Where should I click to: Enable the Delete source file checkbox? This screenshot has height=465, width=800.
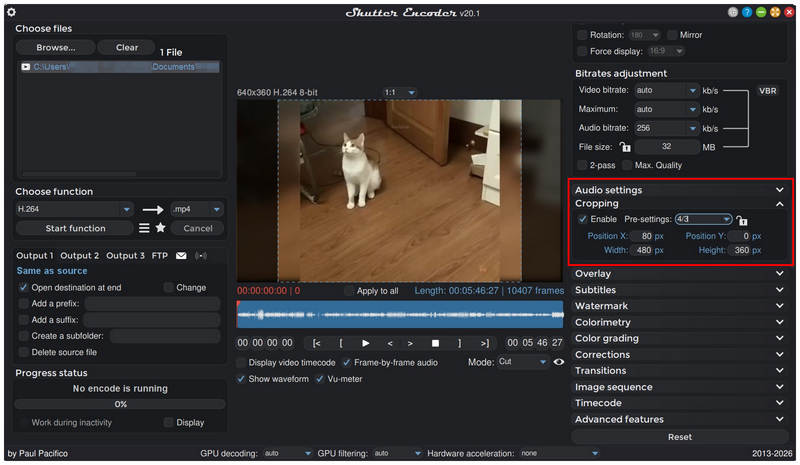(23, 352)
